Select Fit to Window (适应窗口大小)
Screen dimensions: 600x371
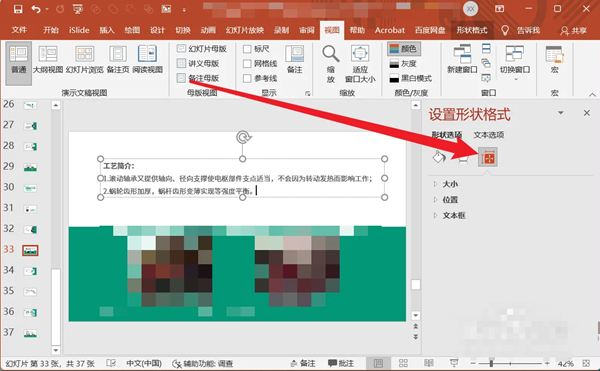[360, 63]
